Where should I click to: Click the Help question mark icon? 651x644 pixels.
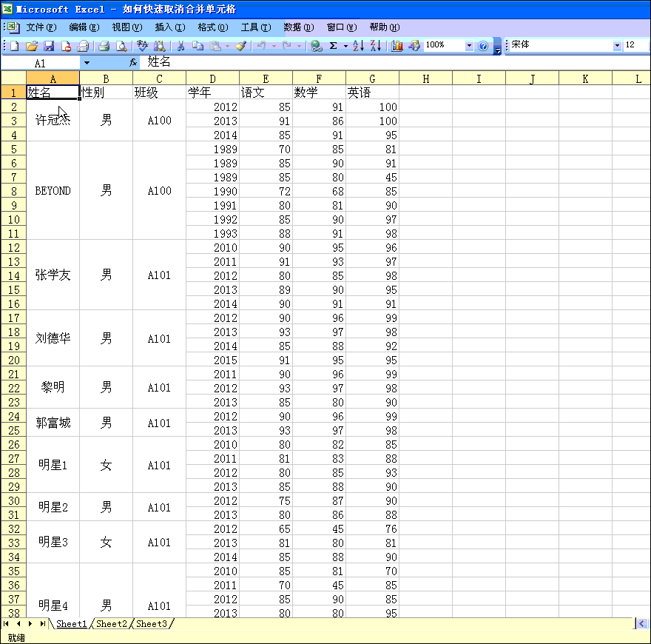click(x=483, y=46)
